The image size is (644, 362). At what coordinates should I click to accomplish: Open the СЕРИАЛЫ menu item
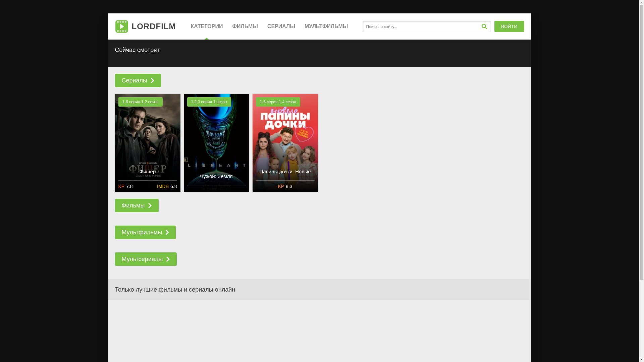(x=281, y=26)
